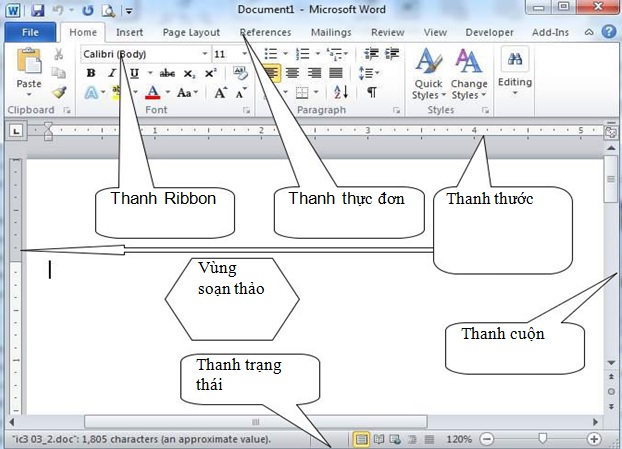This screenshot has height=449, width=622.
Task: Center align the paragraph
Action: pos(292,73)
